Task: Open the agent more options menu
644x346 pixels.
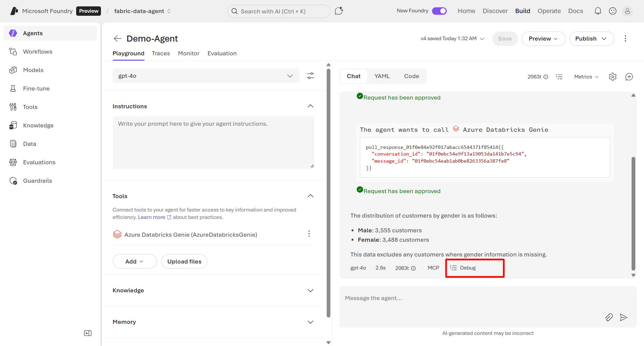Action: pyautogui.click(x=625, y=39)
